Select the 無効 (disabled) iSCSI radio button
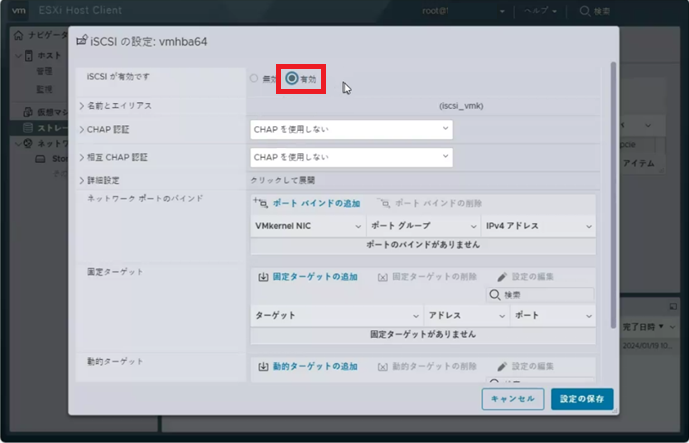 [x=254, y=78]
